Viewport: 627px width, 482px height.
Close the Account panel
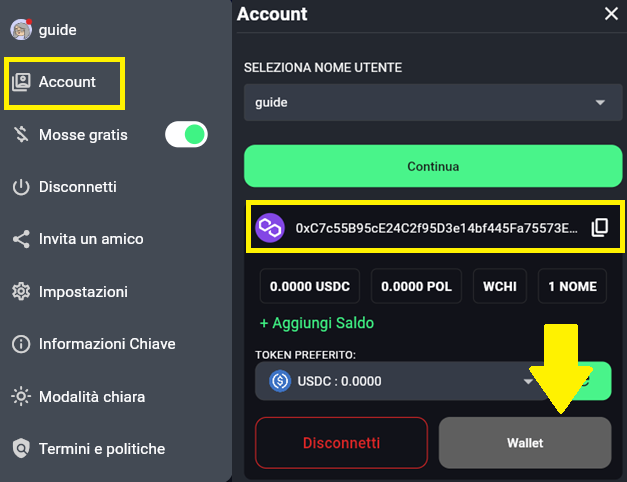point(611,14)
